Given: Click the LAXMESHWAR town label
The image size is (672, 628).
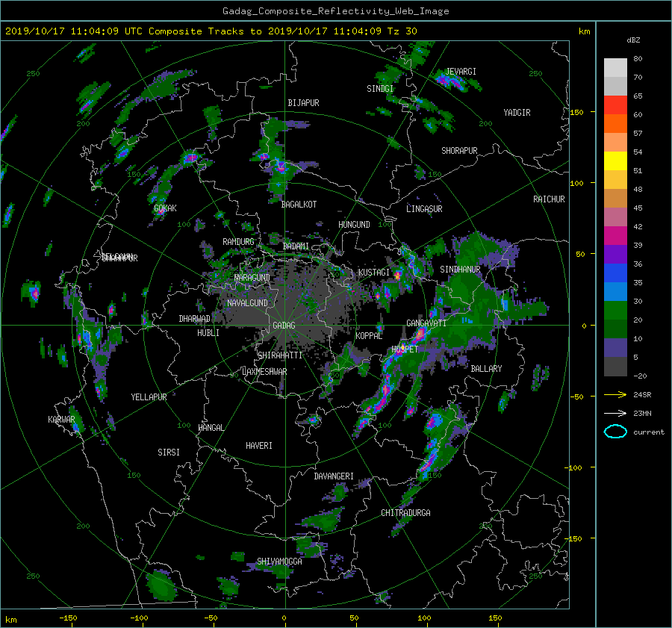Looking at the screenshot, I should [x=264, y=372].
